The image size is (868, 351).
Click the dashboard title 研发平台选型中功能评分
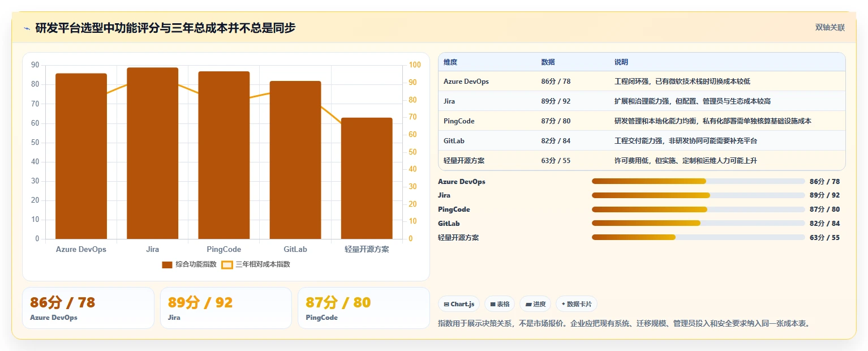click(x=165, y=28)
